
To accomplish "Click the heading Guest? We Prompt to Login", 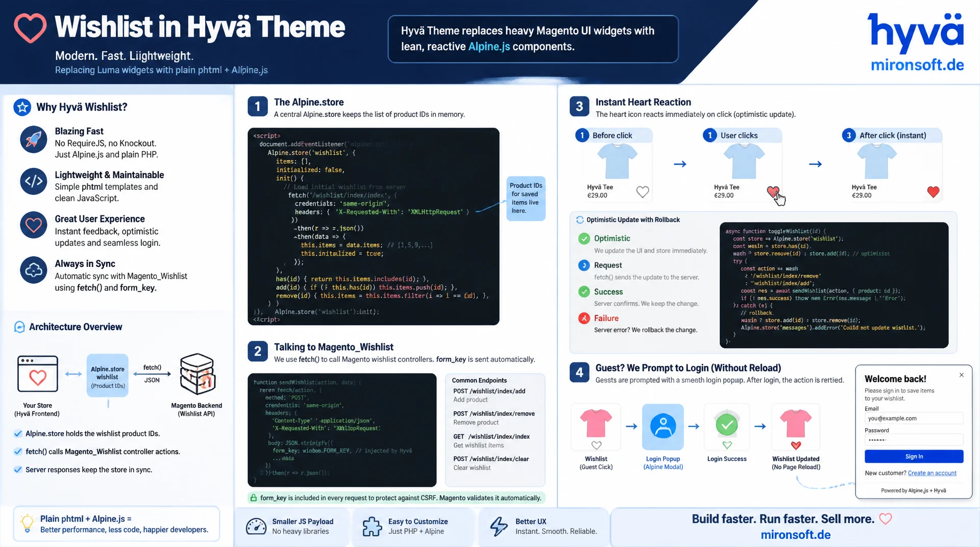I will pyautogui.click(x=689, y=368).
